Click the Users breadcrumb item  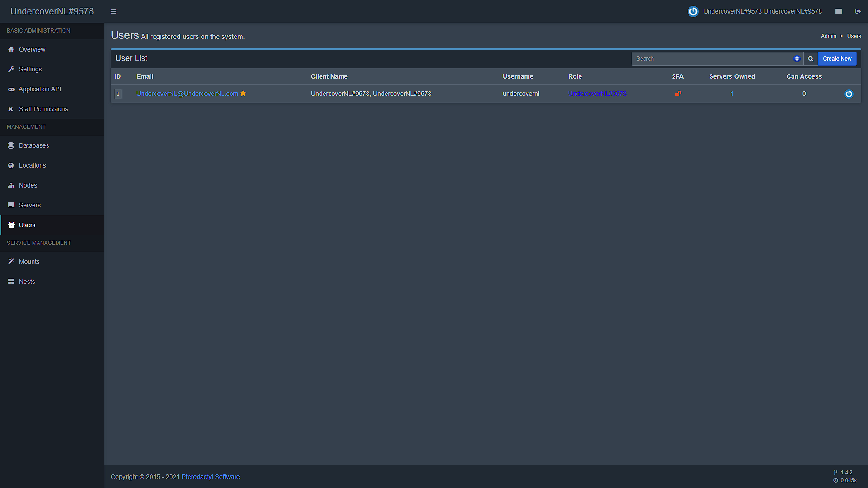(854, 36)
